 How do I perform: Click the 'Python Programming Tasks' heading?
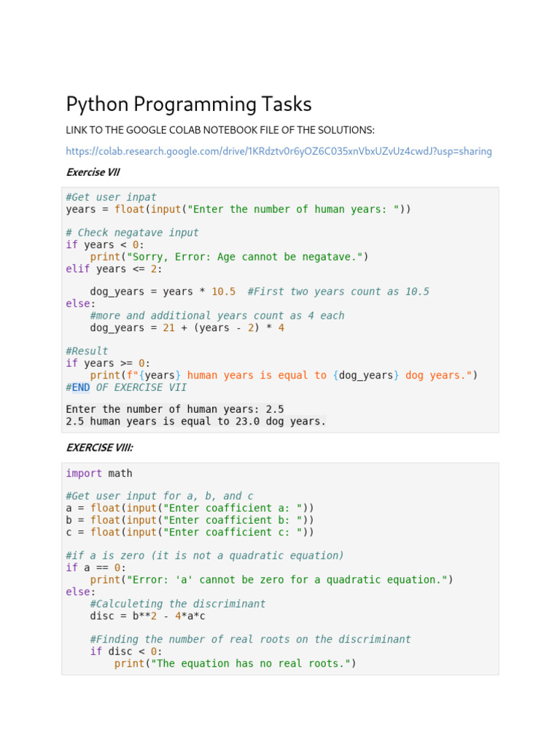tap(189, 104)
